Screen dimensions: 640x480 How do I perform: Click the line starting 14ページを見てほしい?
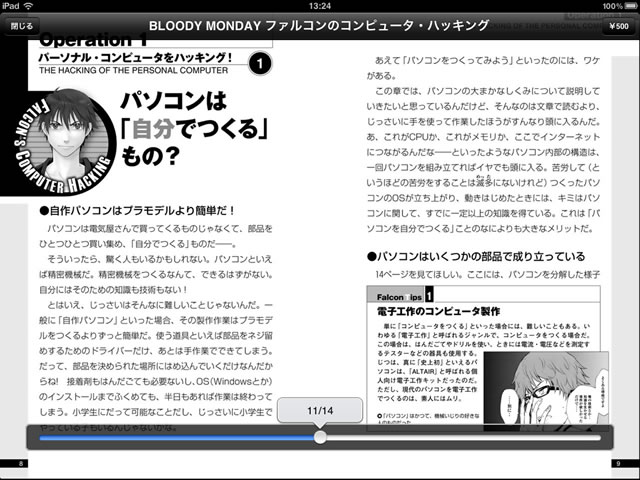(x=487, y=274)
